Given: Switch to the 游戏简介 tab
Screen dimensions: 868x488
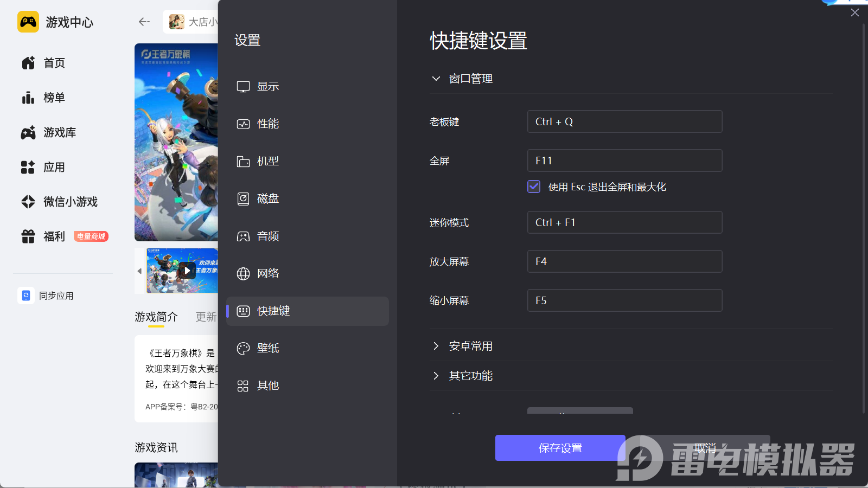Looking at the screenshot, I should click(156, 317).
